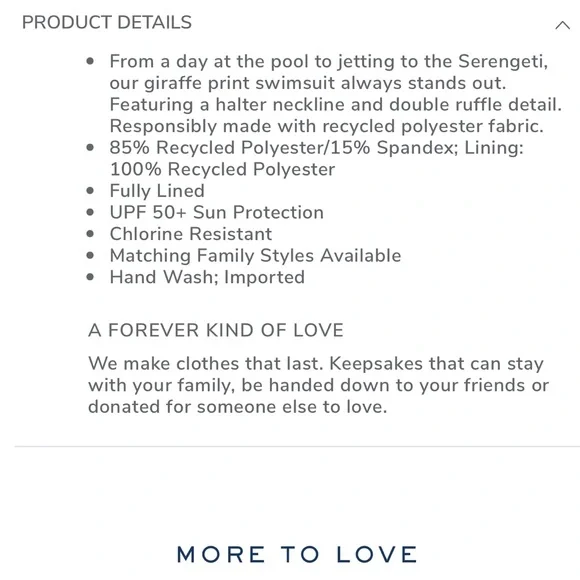
Task: Collapse the Product Details chevron arrow
Action: [562, 25]
